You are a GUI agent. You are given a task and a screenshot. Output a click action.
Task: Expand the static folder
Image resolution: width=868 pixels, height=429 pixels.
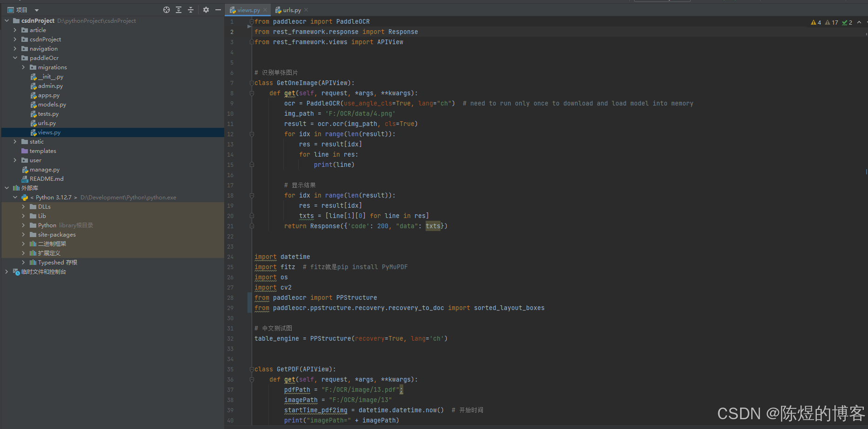click(x=15, y=142)
